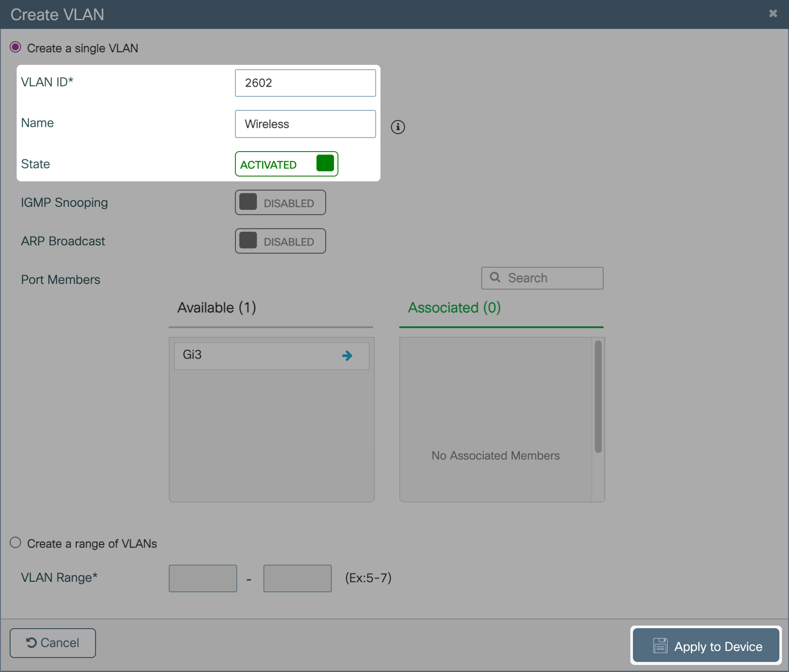Select Create a single VLAN option
The height and width of the screenshot is (672, 789).
[16, 47]
